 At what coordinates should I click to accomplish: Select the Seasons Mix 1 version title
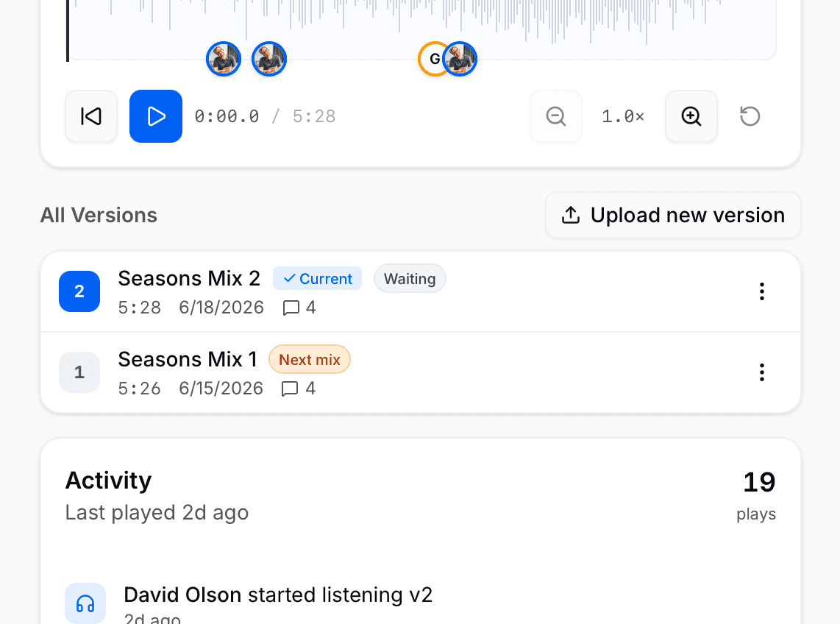coord(188,360)
